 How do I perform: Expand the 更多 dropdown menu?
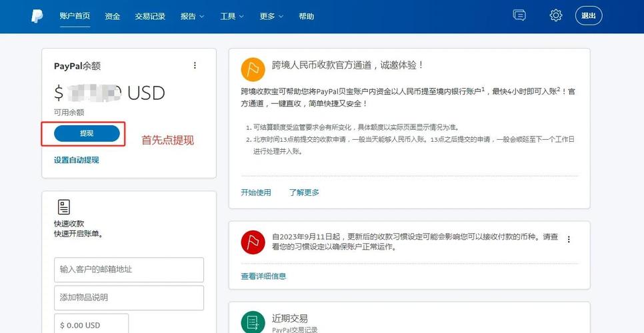coord(271,17)
